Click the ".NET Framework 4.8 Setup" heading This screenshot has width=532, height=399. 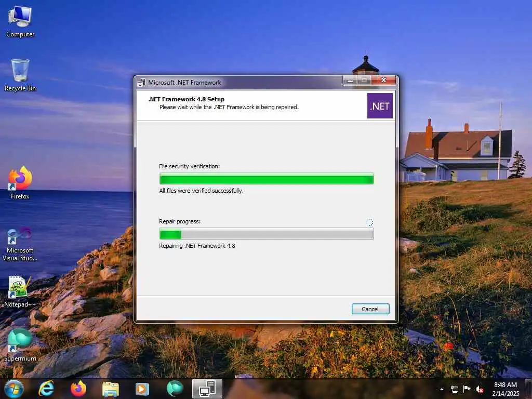pos(187,99)
